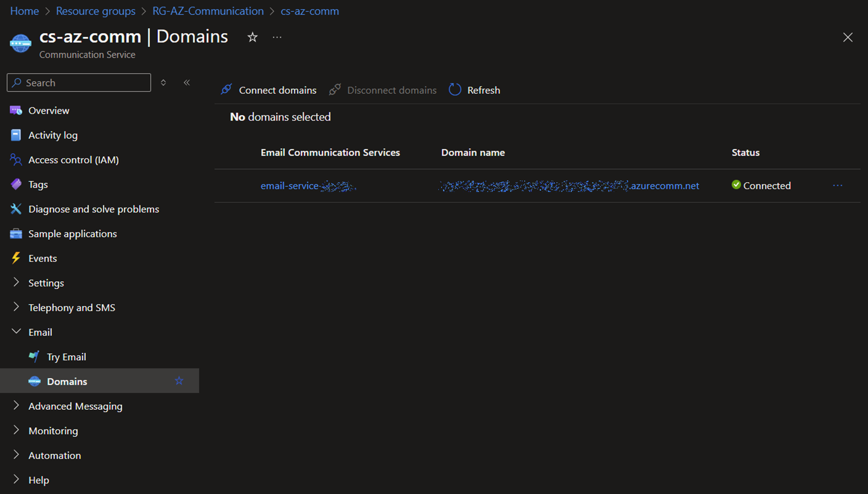Open the Overview icon in sidebar

(16, 110)
